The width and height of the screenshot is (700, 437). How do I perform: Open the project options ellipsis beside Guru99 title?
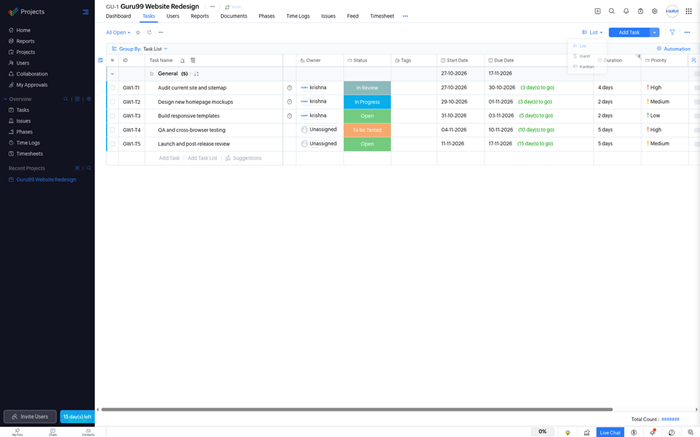[212, 7]
